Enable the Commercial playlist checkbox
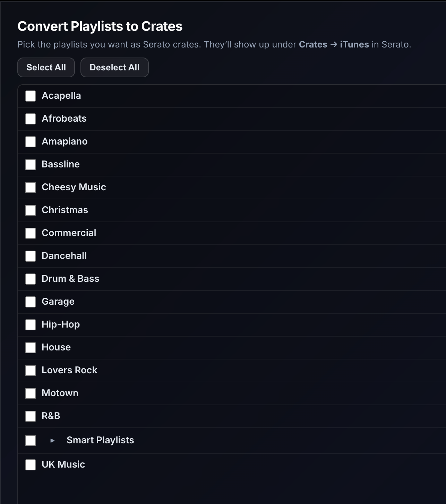 tap(31, 233)
